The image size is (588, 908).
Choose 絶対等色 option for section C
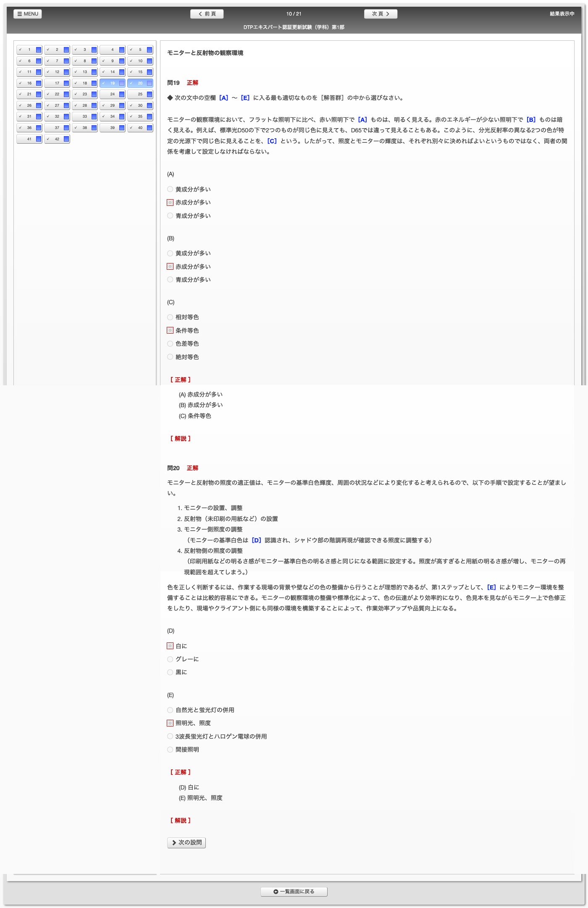coord(170,357)
